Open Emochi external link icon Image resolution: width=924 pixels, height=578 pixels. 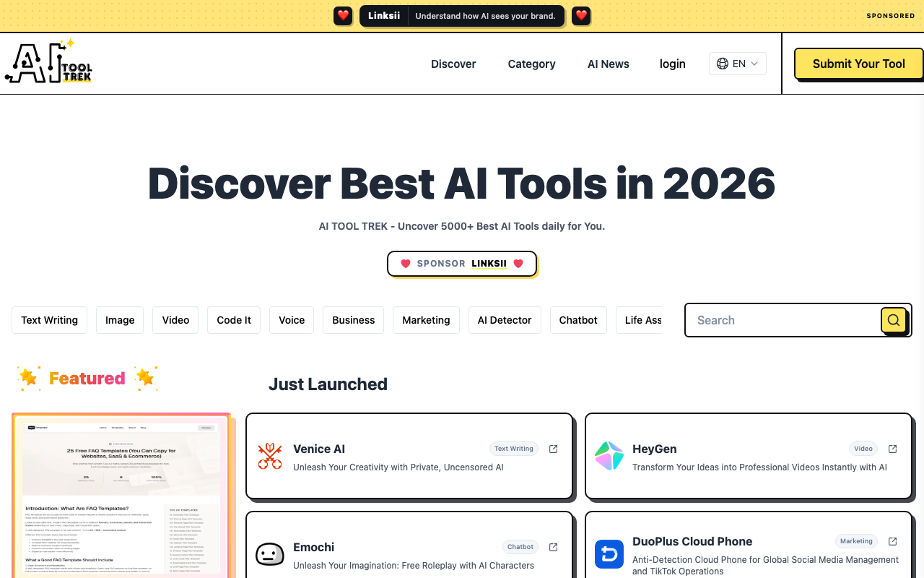click(554, 547)
